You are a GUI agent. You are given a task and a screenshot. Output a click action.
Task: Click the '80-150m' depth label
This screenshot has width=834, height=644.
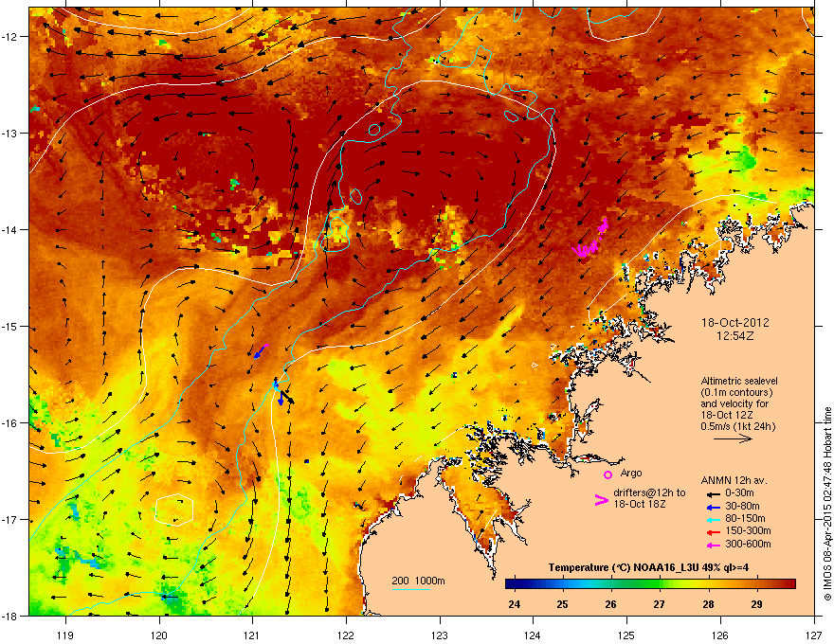pyautogui.click(x=745, y=519)
